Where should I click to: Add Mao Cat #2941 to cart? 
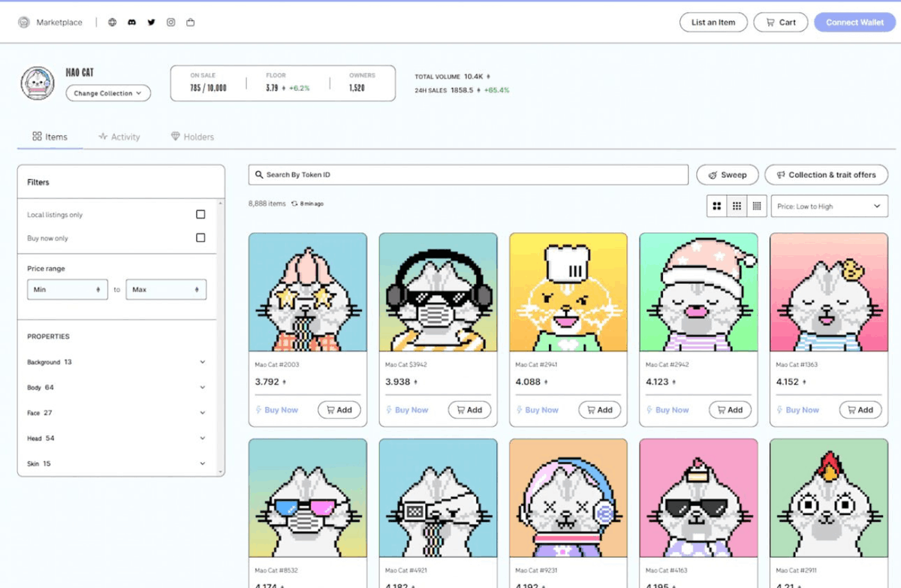pyautogui.click(x=600, y=410)
